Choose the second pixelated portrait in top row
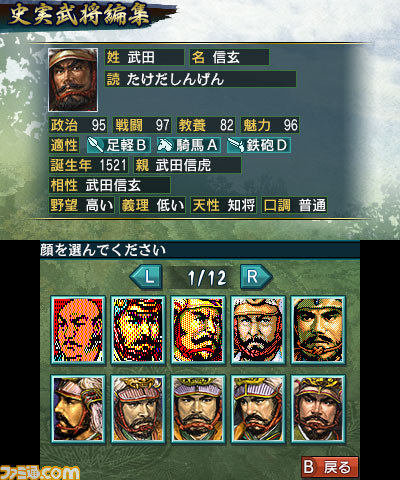 [138, 330]
